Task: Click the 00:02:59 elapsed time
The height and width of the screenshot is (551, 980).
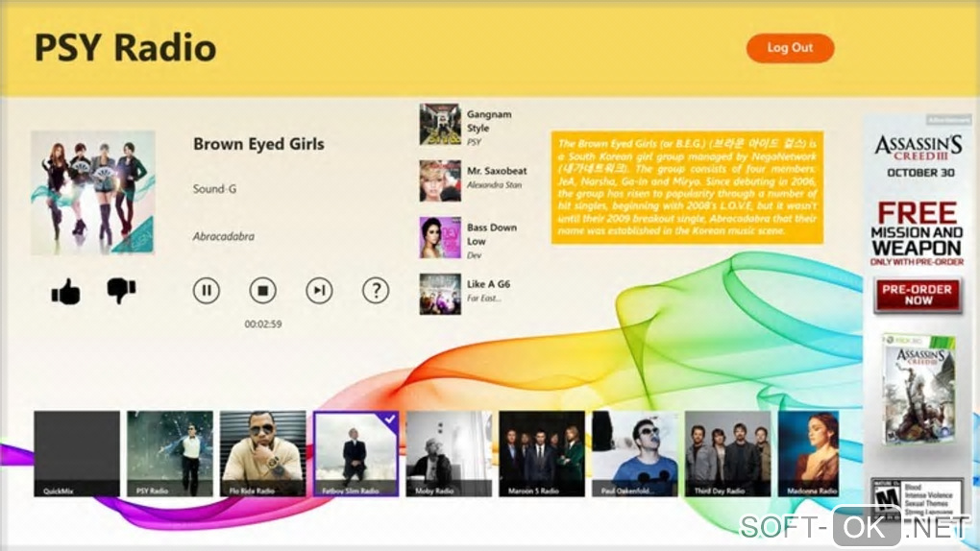Action: (x=263, y=324)
